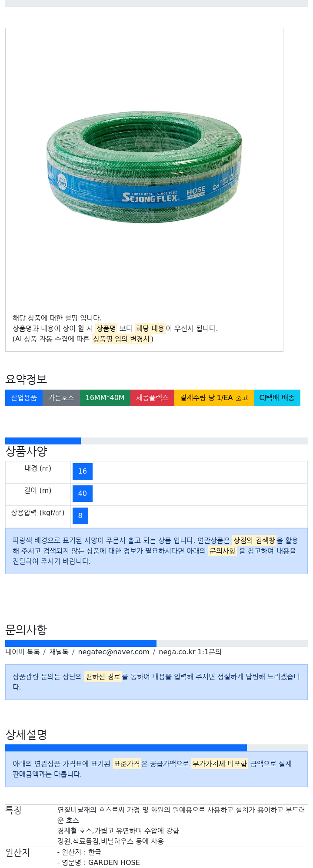
Task: Click the 16MM*40M green tag
Action: click(x=105, y=398)
